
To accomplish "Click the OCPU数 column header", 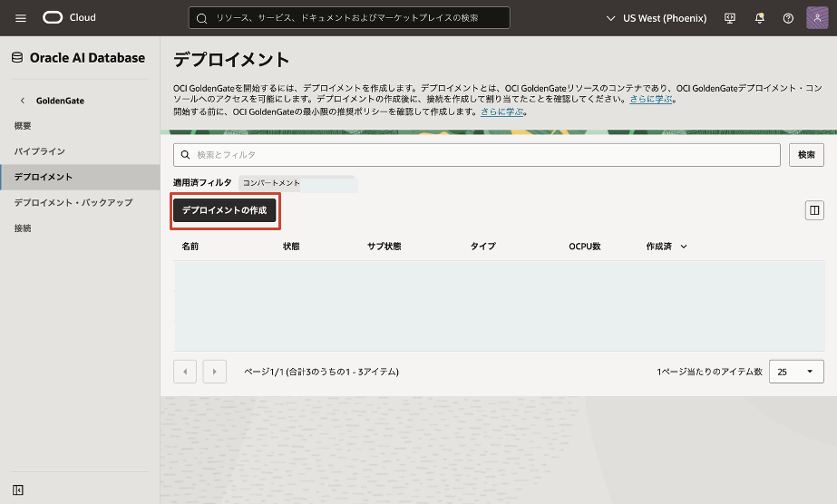I will pos(585,247).
